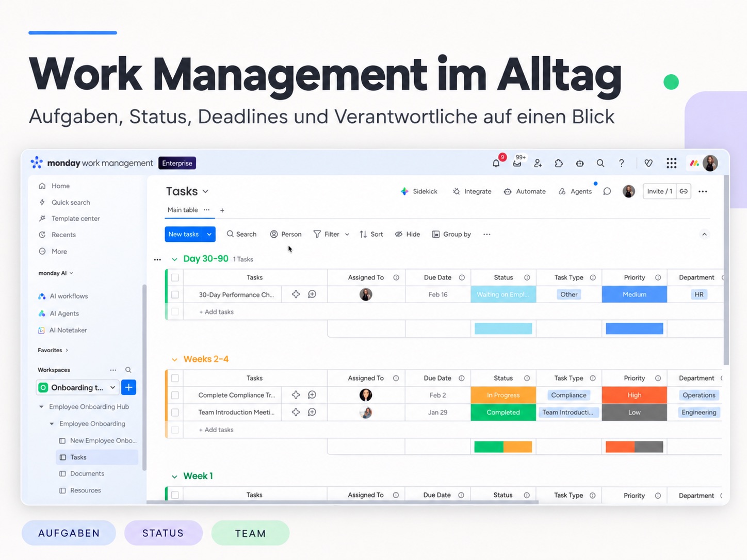The height and width of the screenshot is (560, 747).
Task: Copy board link via the link icon
Action: 684,191
